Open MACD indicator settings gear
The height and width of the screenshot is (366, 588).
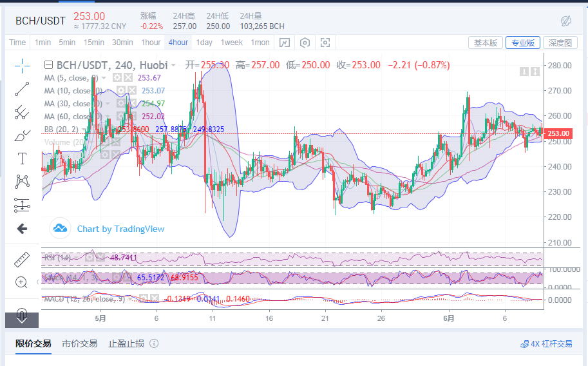click(x=144, y=299)
